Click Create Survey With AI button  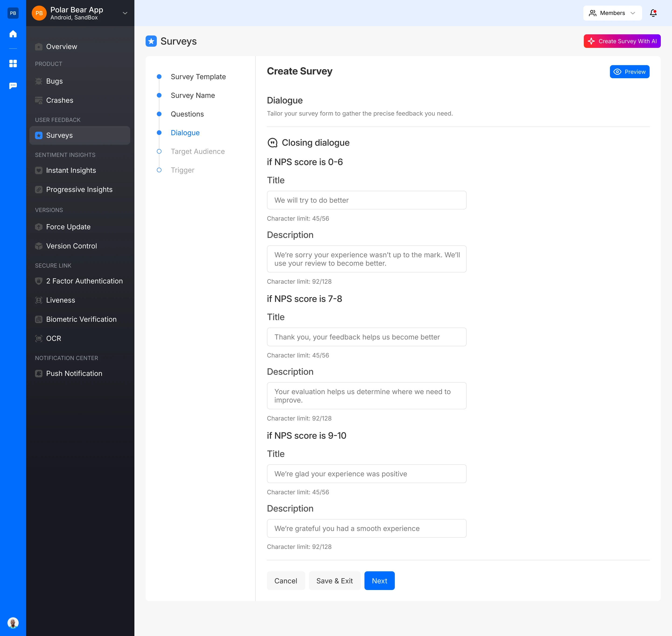click(622, 41)
